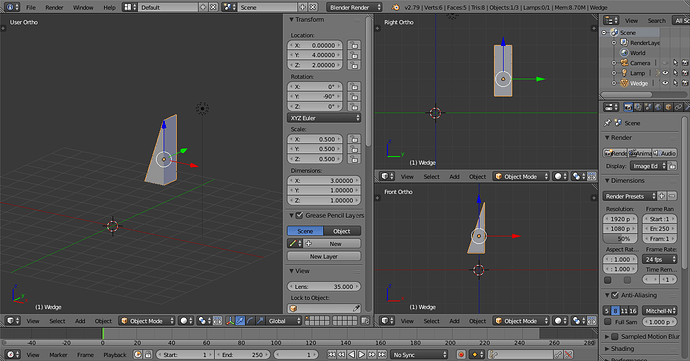
Task: Remove a render preset with the minus icon
Action: (672, 196)
